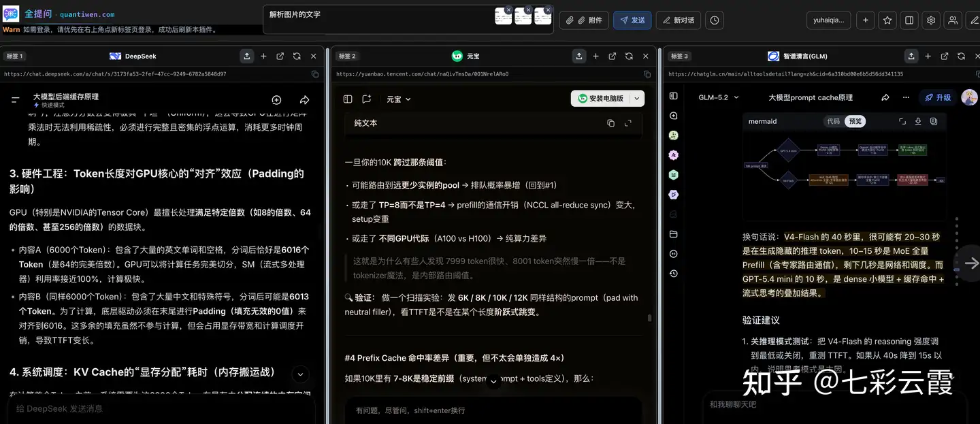The width and height of the screenshot is (980, 424).
Task: Expand the 纯文本 block to fullscreen
Action: (627, 123)
